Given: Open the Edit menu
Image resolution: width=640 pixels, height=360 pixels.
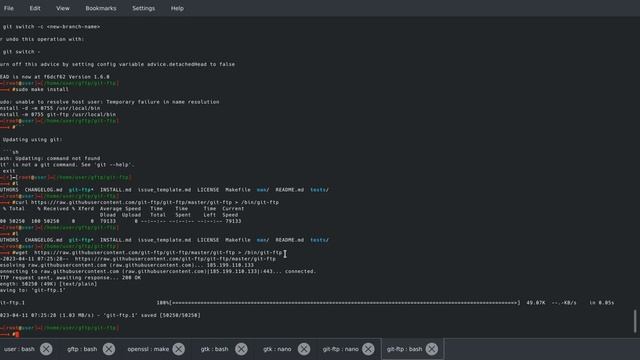Looking at the screenshot, I should pyautogui.click(x=35, y=8).
